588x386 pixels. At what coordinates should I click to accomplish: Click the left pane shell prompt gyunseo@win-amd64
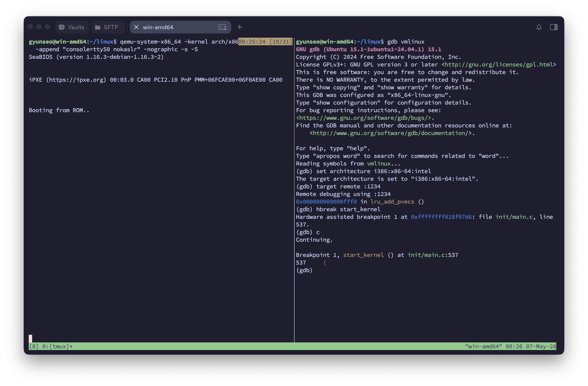pos(57,42)
